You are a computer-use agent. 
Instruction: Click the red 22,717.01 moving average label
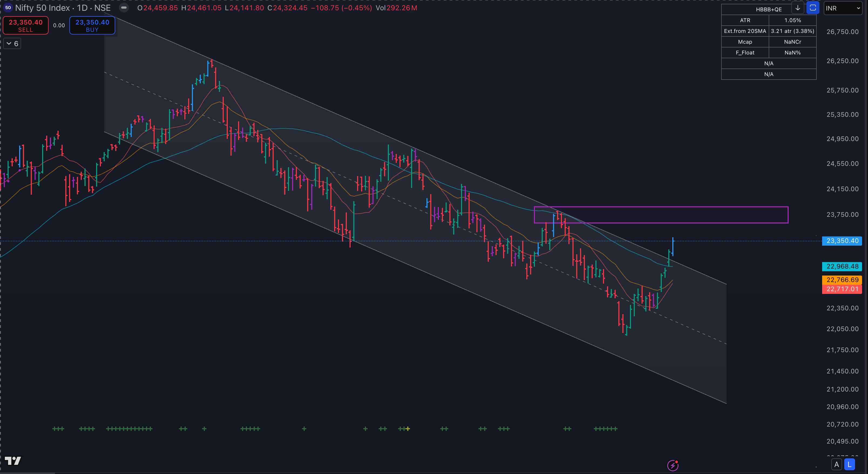pos(842,289)
